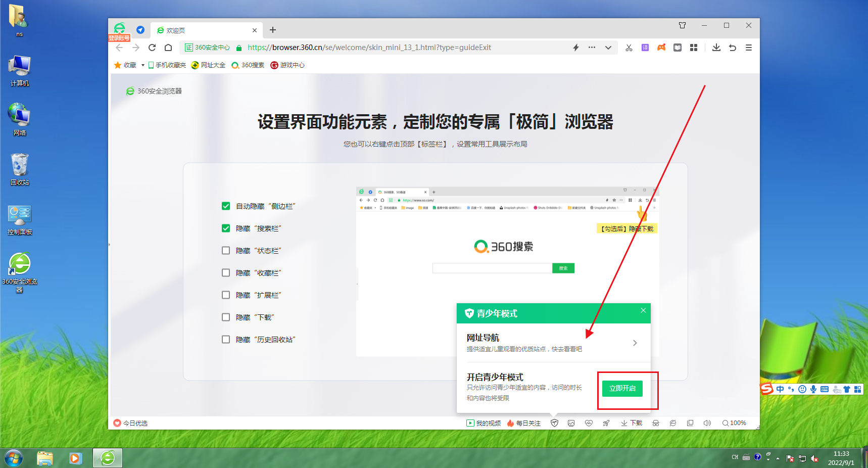Click the heart health icon in status bar

(589, 423)
